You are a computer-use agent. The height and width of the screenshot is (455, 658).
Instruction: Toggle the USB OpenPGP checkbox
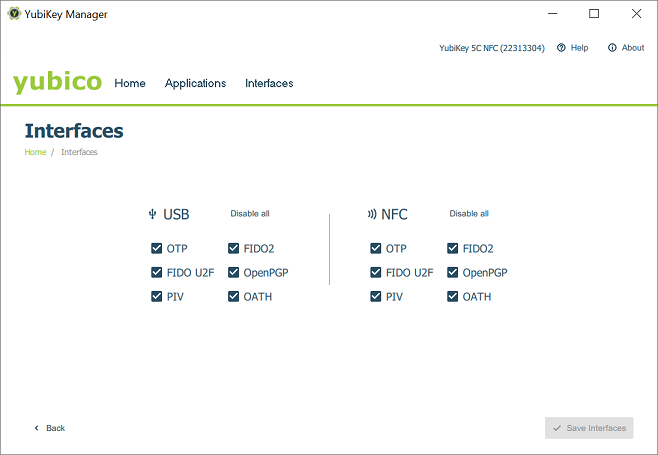[233, 272]
